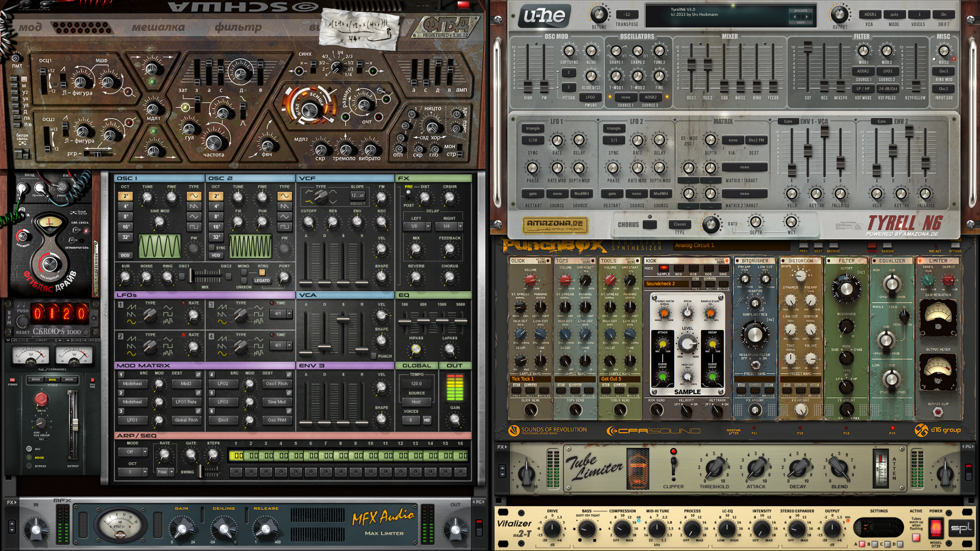
Task: Trigger Arp/Seq step 1 button
Action: point(236,472)
